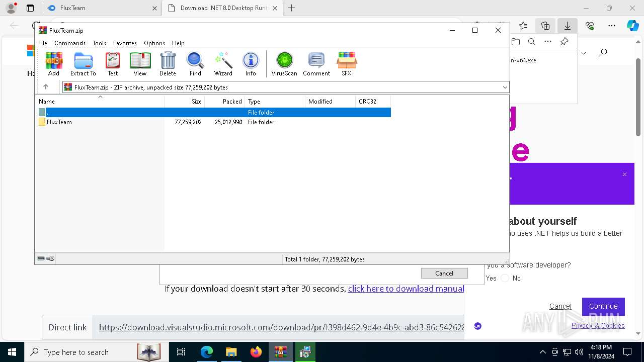Select the No radio button
The image size is (644, 362).
[x=505, y=278]
